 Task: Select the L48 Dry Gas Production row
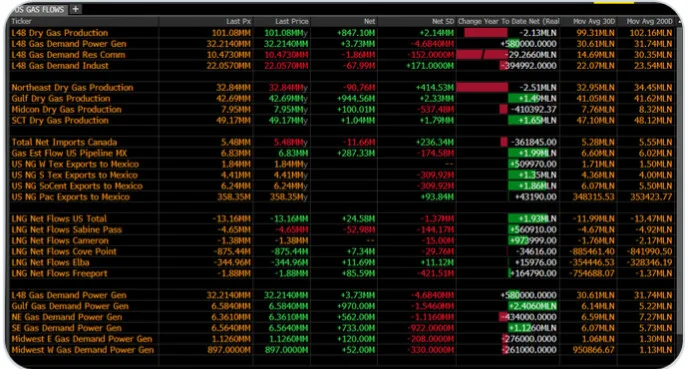pyautogui.click(x=343, y=33)
